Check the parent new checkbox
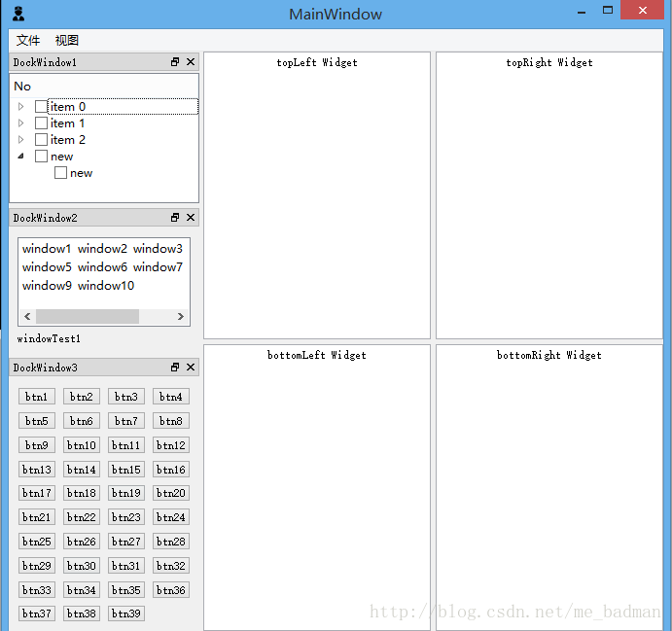The image size is (672, 631). (41, 156)
